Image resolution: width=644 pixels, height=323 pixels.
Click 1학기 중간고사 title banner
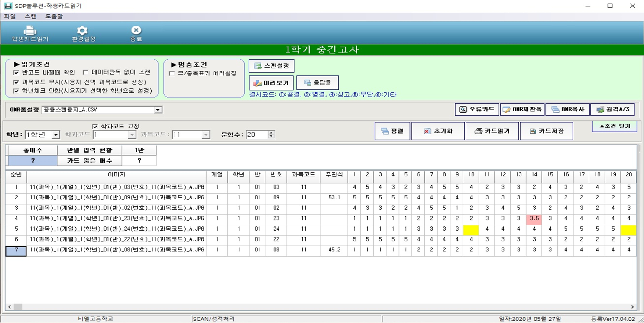(x=322, y=50)
